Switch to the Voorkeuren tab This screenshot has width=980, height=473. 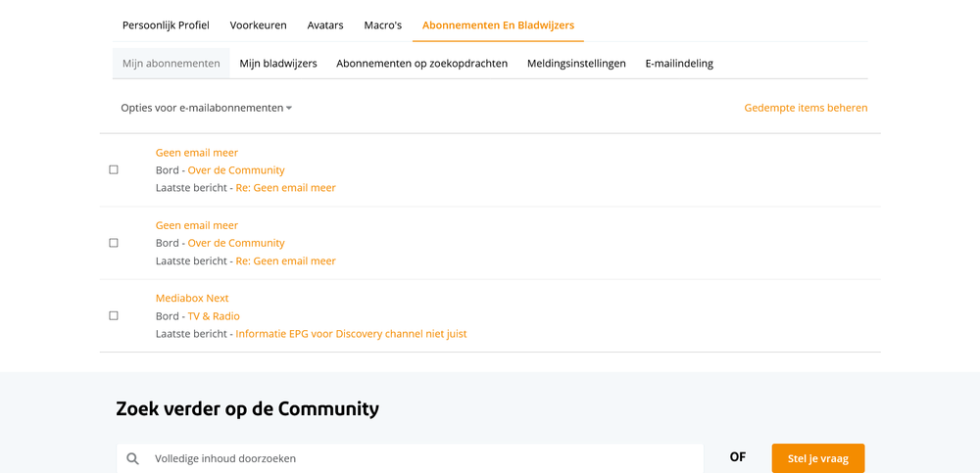[258, 25]
